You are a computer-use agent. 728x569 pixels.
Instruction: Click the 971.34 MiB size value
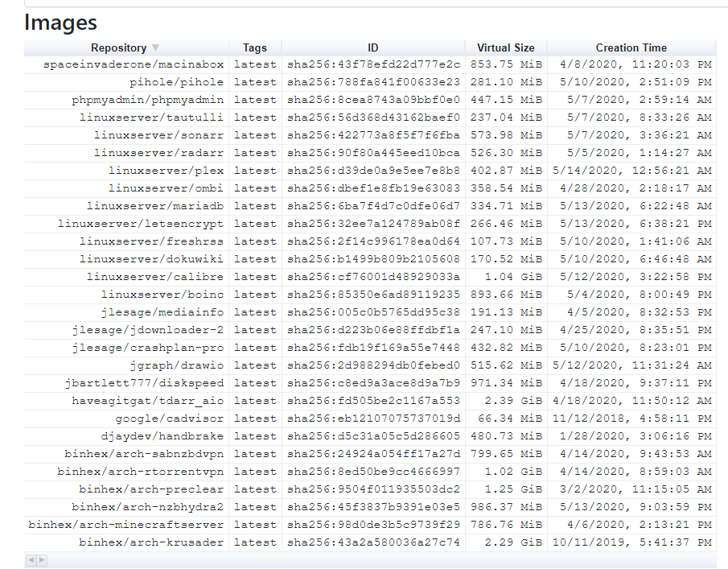(x=506, y=383)
